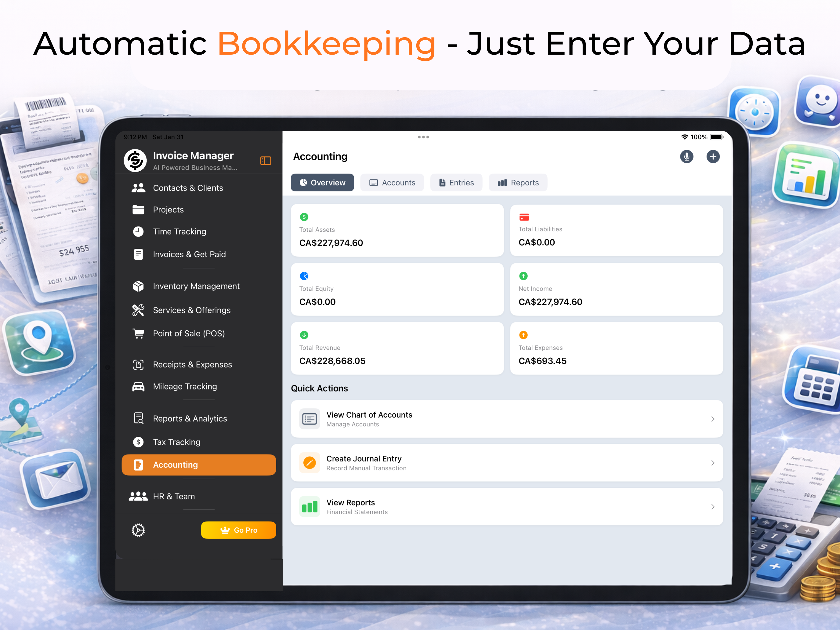Image resolution: width=840 pixels, height=630 pixels.
Task: Open Time Tracking clock icon
Action: click(x=138, y=232)
